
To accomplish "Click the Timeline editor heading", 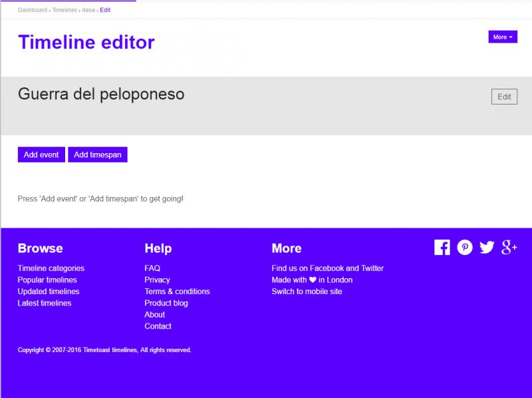I will [x=86, y=42].
